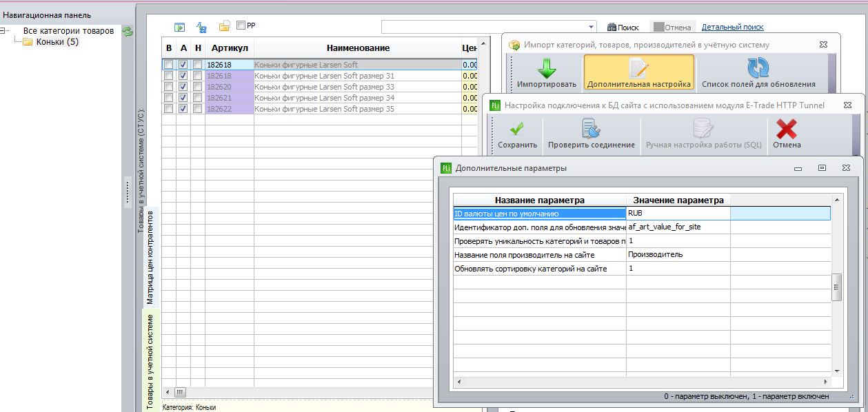Click the PLi icon of tunnel settings window
This screenshot has width=868, height=412.
[494, 105]
